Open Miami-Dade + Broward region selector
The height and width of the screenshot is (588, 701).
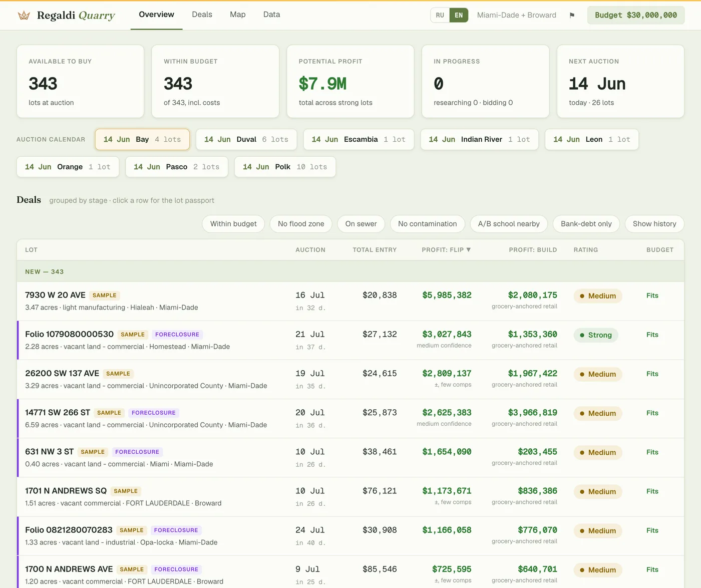pos(516,15)
